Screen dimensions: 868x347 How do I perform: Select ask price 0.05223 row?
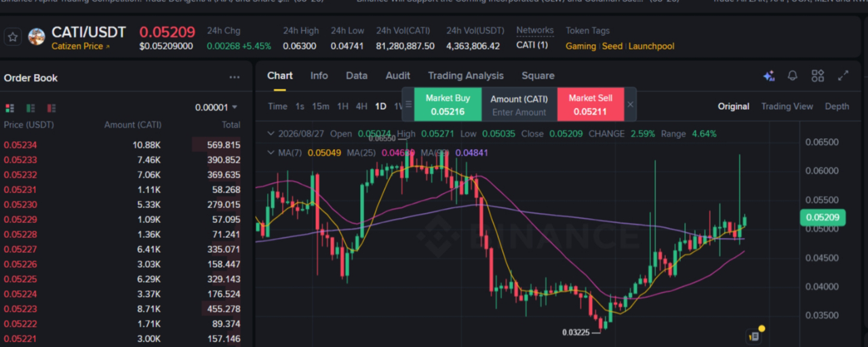[x=122, y=309]
